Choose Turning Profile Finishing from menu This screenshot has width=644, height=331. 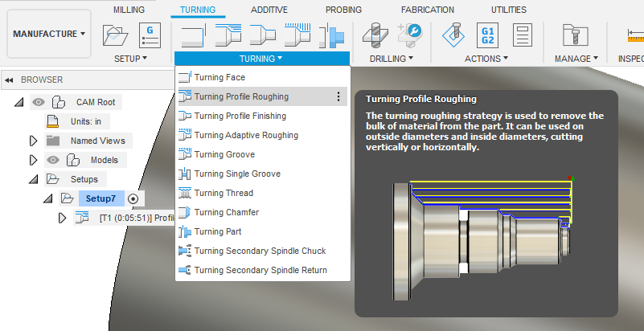click(262, 116)
